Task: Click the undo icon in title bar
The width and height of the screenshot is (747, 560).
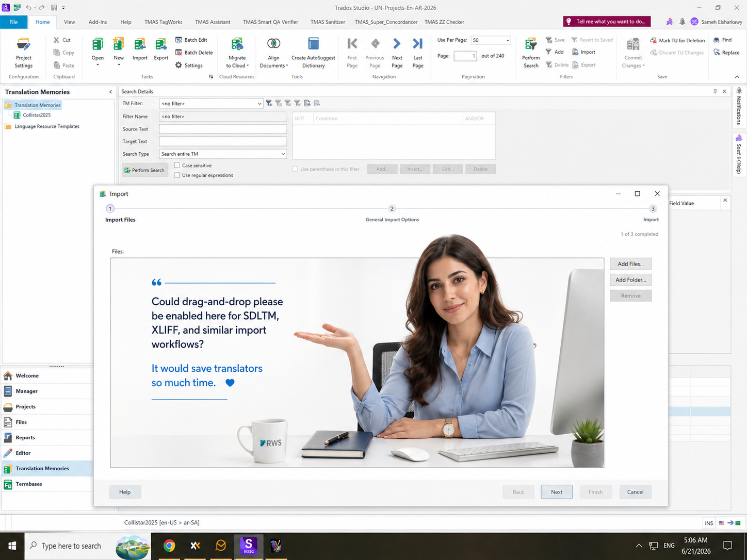Action: (x=28, y=8)
